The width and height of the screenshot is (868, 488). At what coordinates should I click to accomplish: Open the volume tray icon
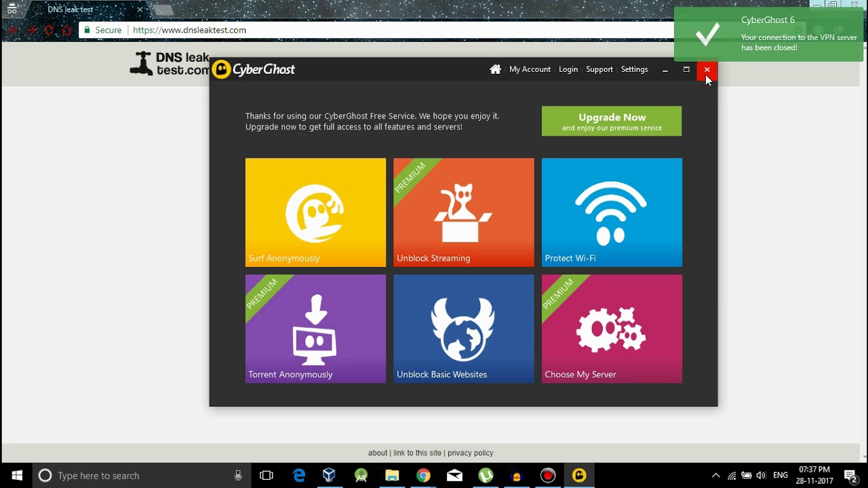click(x=761, y=476)
